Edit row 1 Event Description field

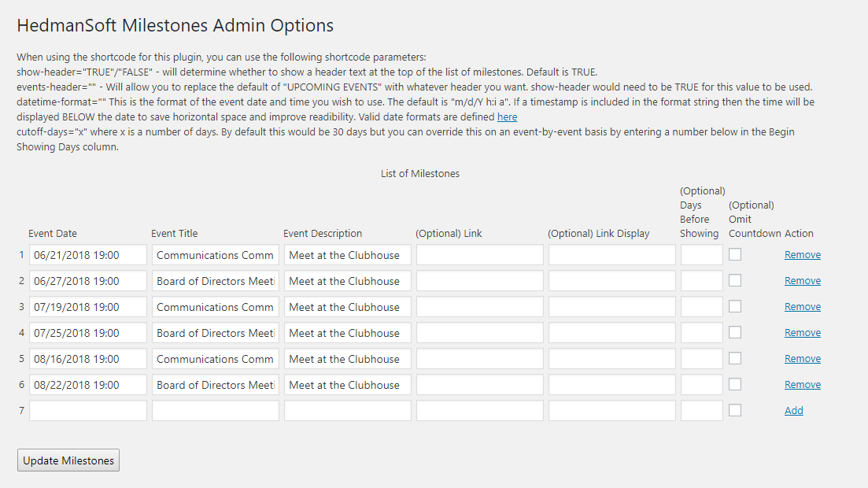click(348, 255)
